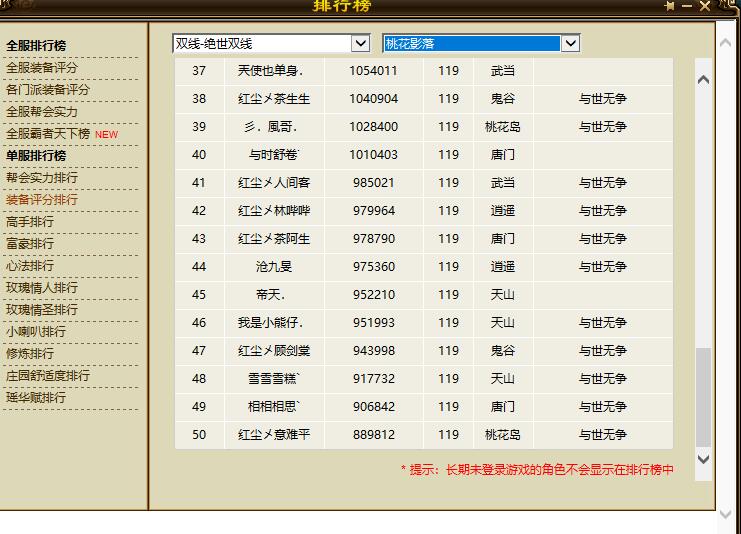741x534 pixels.
Task: Pin the ranking window with the pin icon
Action: [x=669, y=6]
